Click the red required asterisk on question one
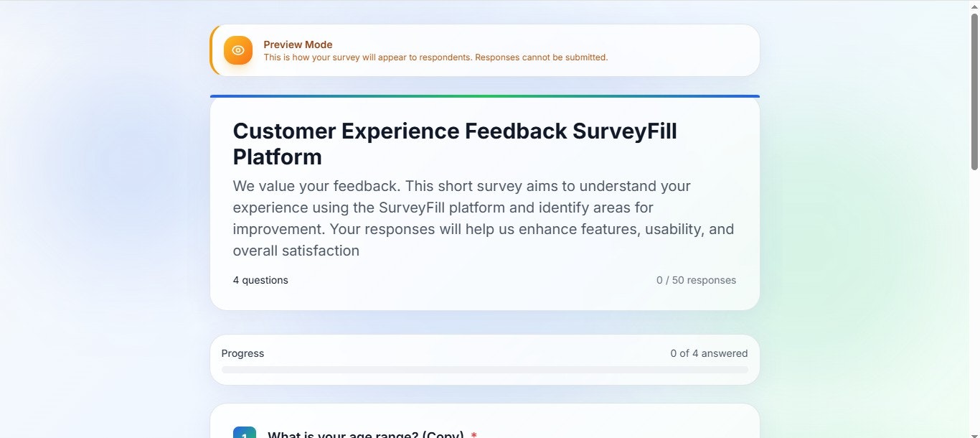 [473, 434]
